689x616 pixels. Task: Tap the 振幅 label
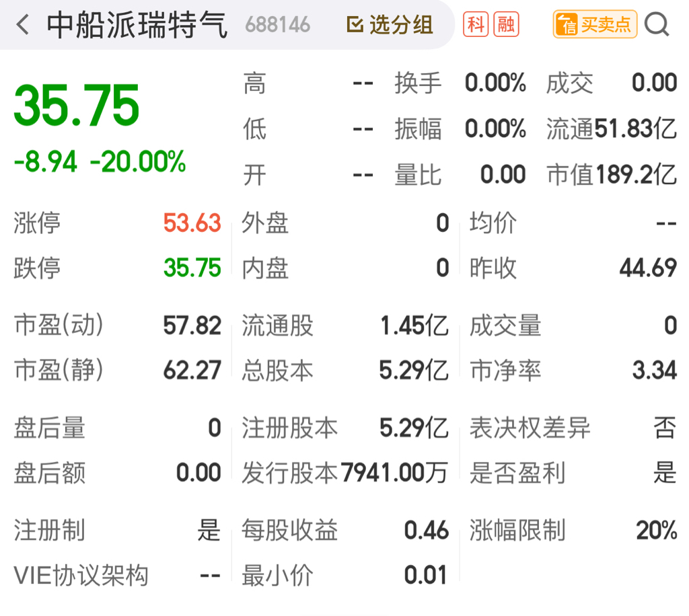[x=417, y=129]
